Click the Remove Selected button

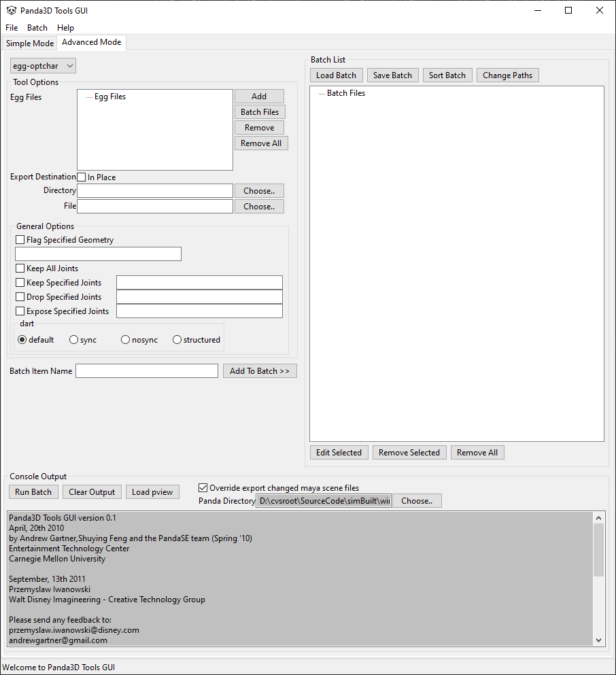(x=409, y=453)
